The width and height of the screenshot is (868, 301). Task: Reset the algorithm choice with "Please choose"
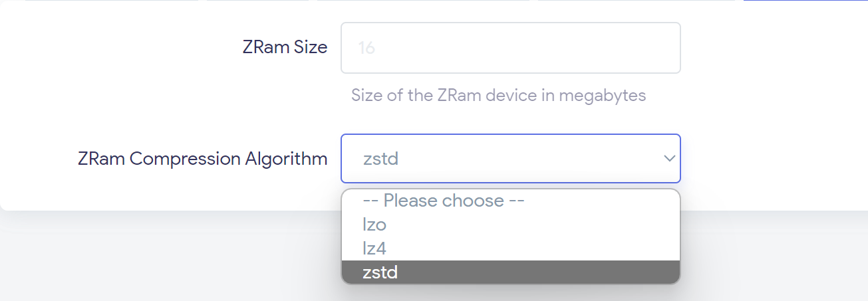click(x=444, y=201)
